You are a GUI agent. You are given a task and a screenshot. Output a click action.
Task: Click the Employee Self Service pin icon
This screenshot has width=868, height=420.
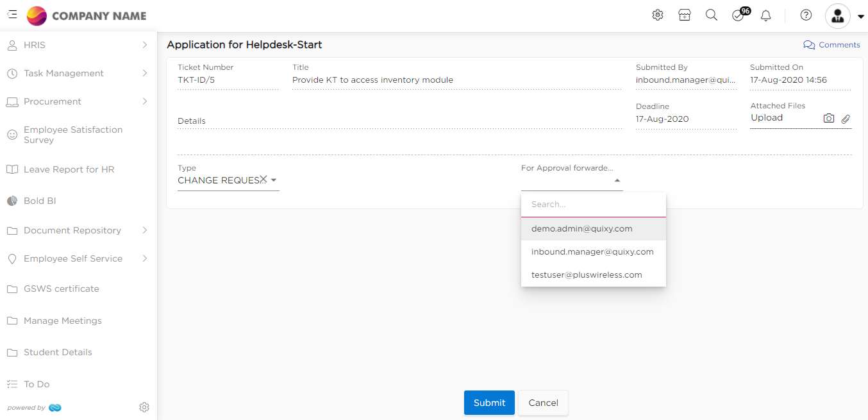[12, 259]
